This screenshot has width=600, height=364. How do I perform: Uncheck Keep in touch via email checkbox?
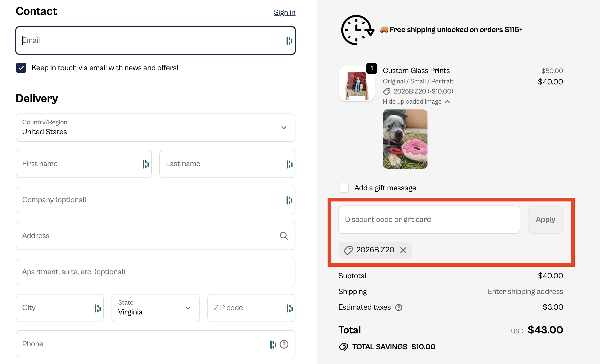click(x=21, y=68)
